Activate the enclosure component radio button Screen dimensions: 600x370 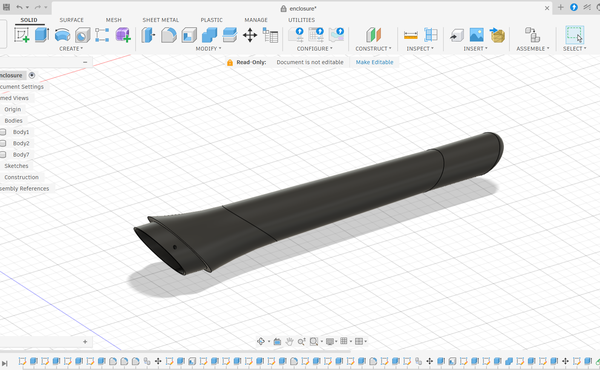[x=32, y=75]
